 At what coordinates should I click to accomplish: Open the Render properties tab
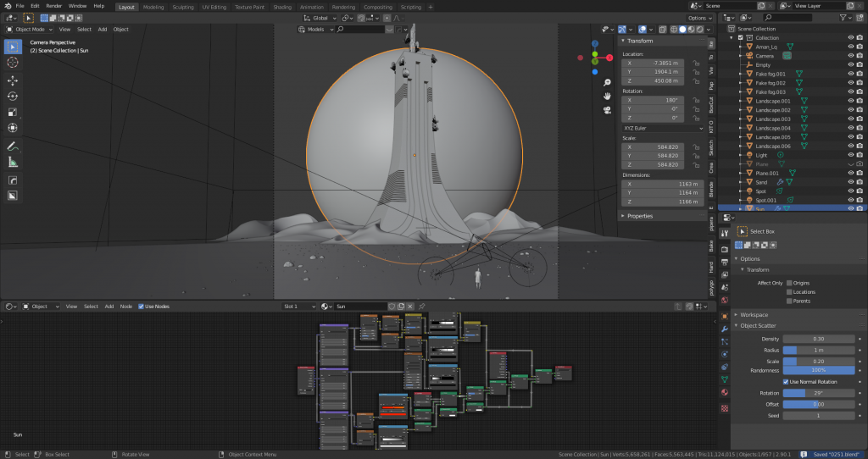point(725,249)
